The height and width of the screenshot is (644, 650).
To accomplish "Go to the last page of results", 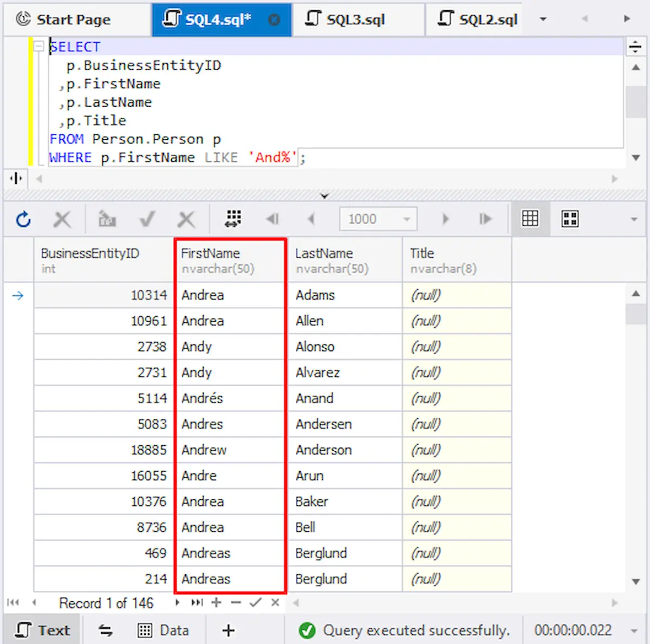I will [485, 219].
